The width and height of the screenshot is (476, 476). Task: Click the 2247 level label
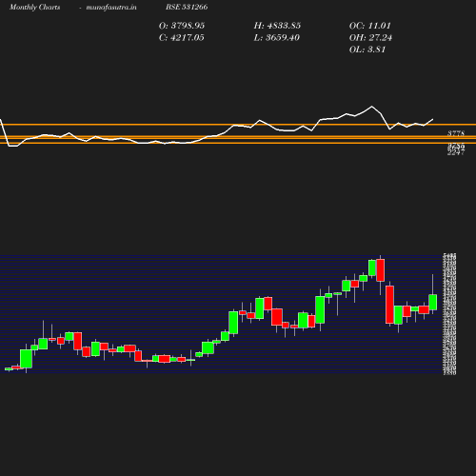pos(456,152)
